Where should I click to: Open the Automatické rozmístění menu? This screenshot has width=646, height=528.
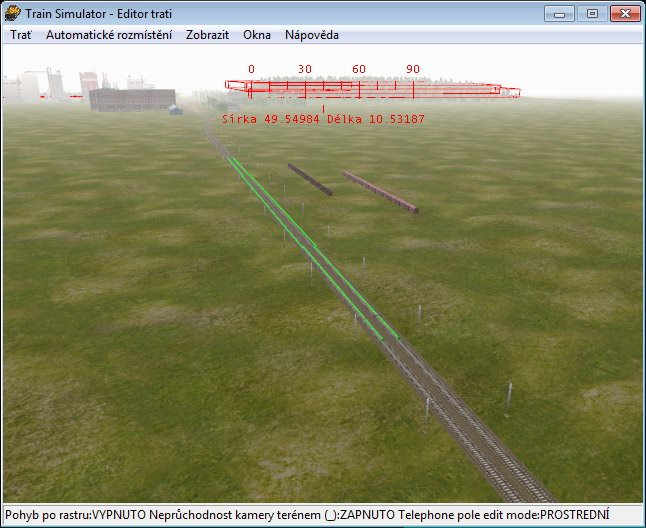(x=109, y=35)
